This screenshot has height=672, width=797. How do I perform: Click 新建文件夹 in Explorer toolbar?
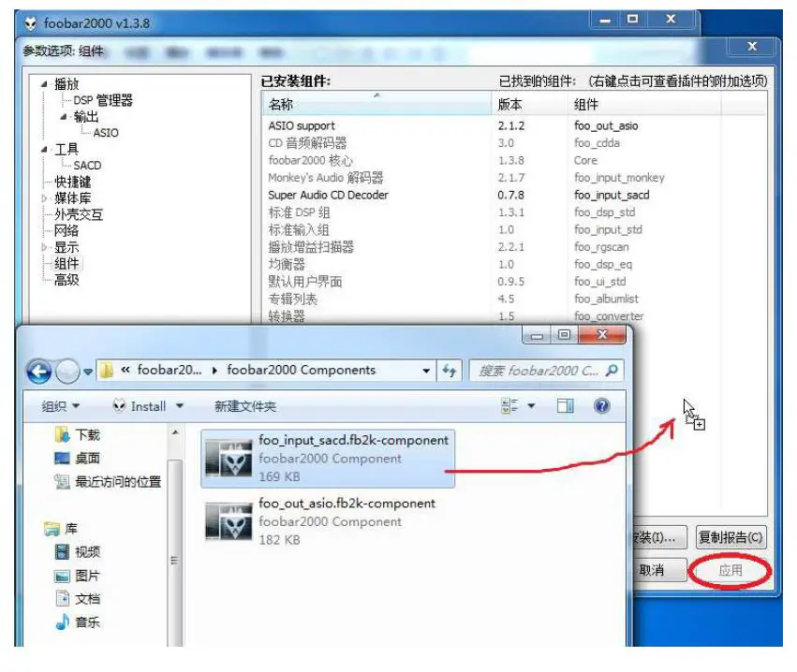click(245, 406)
